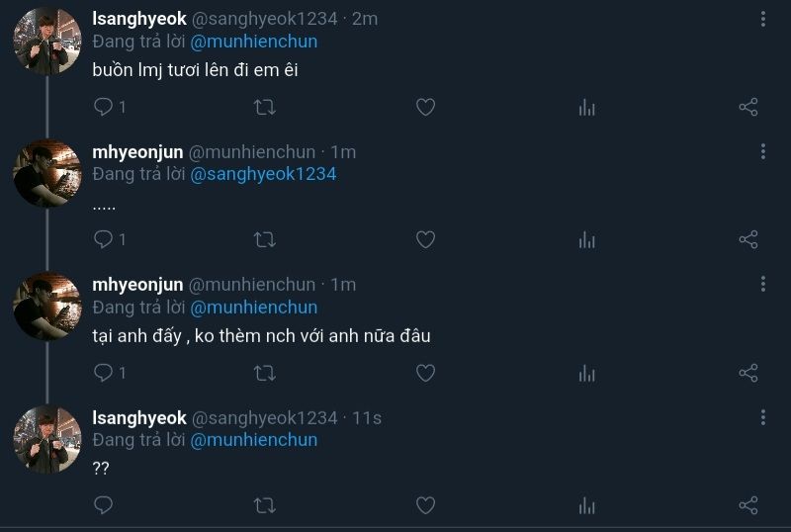
Task: Share the first tweet by lsanghyeok
Action: point(748,107)
